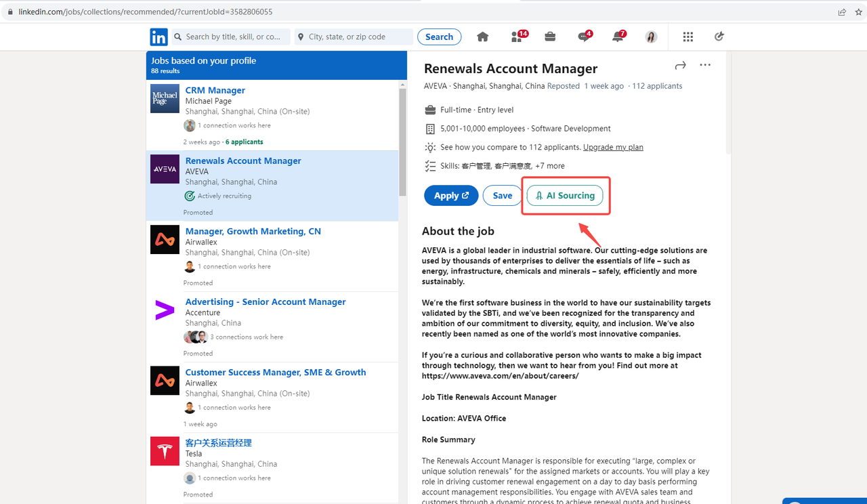Click the job list vertical scrollbar
The image size is (867, 504).
(402, 142)
